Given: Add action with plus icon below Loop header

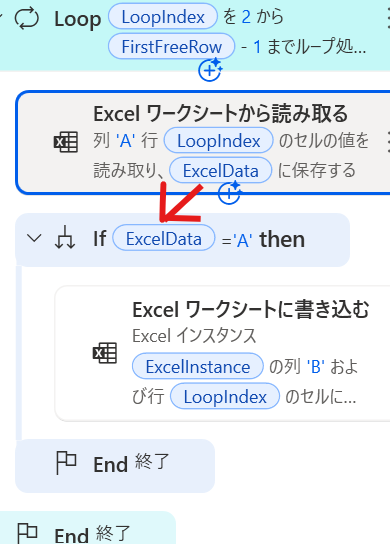Looking at the screenshot, I should coord(210,70).
